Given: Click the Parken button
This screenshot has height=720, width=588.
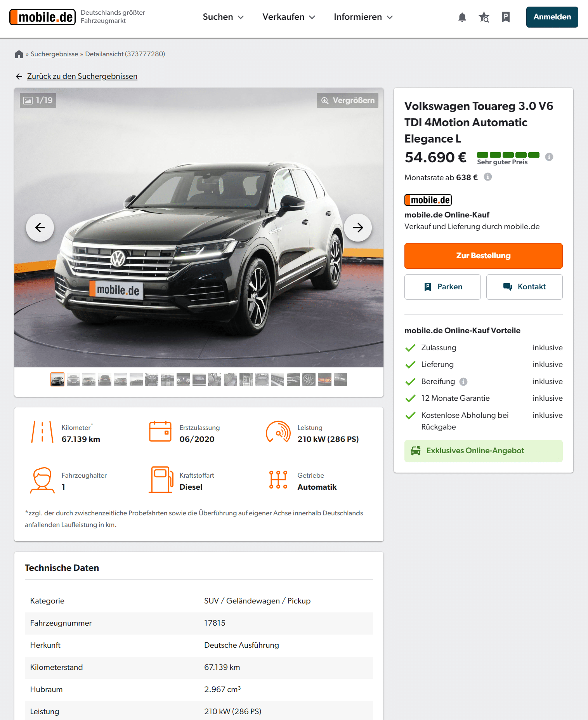Looking at the screenshot, I should (x=442, y=287).
